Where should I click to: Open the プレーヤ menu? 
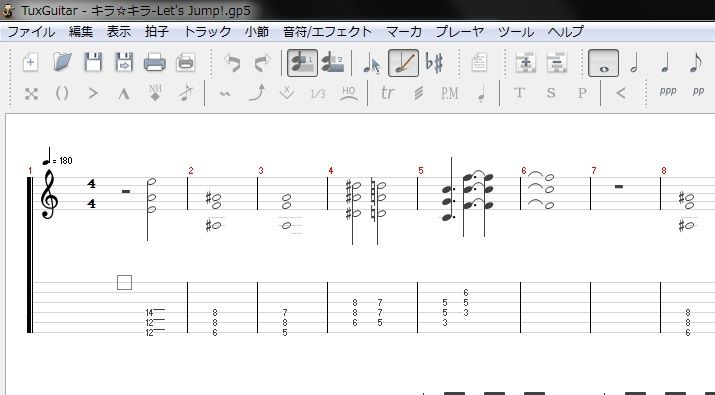pyautogui.click(x=460, y=31)
